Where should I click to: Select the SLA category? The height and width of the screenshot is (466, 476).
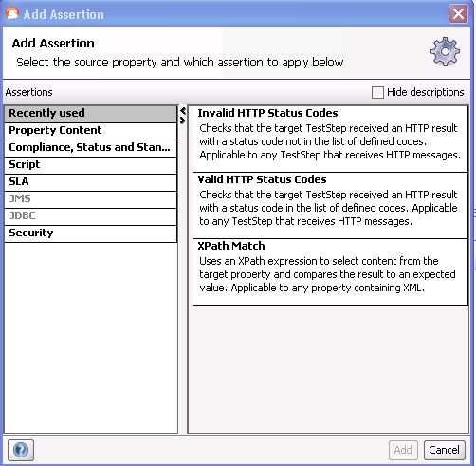[91, 182]
